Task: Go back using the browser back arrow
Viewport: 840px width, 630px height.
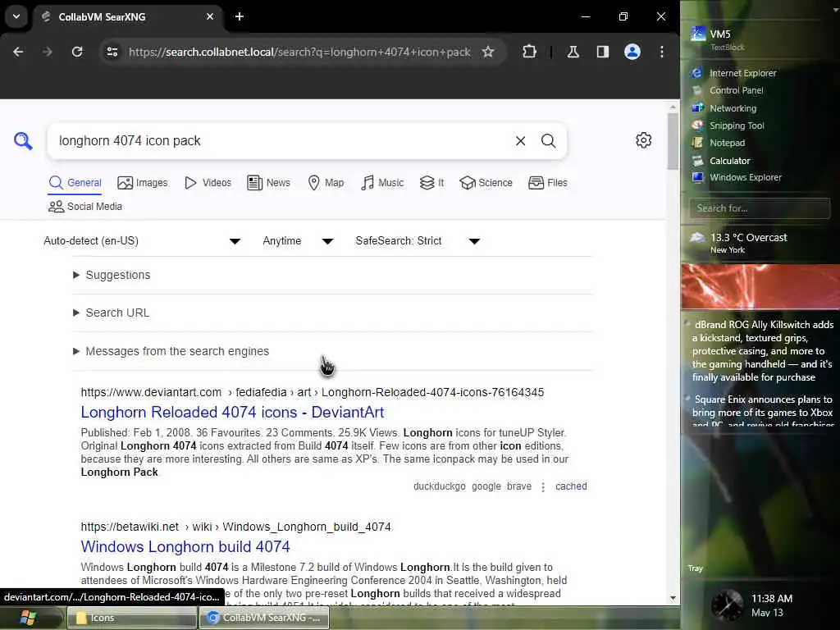Action: (18, 52)
